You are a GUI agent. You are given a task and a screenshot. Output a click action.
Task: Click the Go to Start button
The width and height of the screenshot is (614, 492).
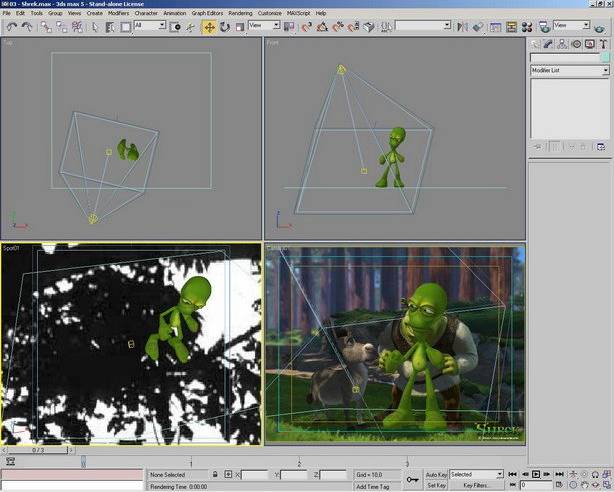(x=512, y=474)
